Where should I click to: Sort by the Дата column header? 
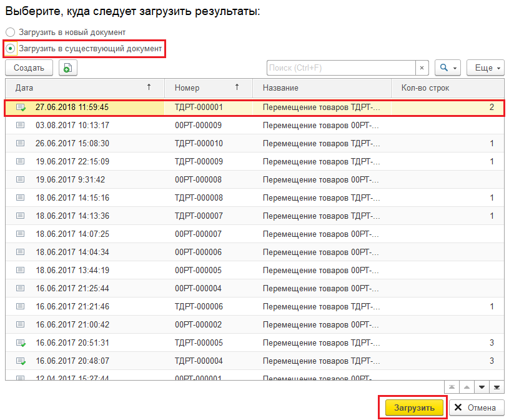(85, 87)
